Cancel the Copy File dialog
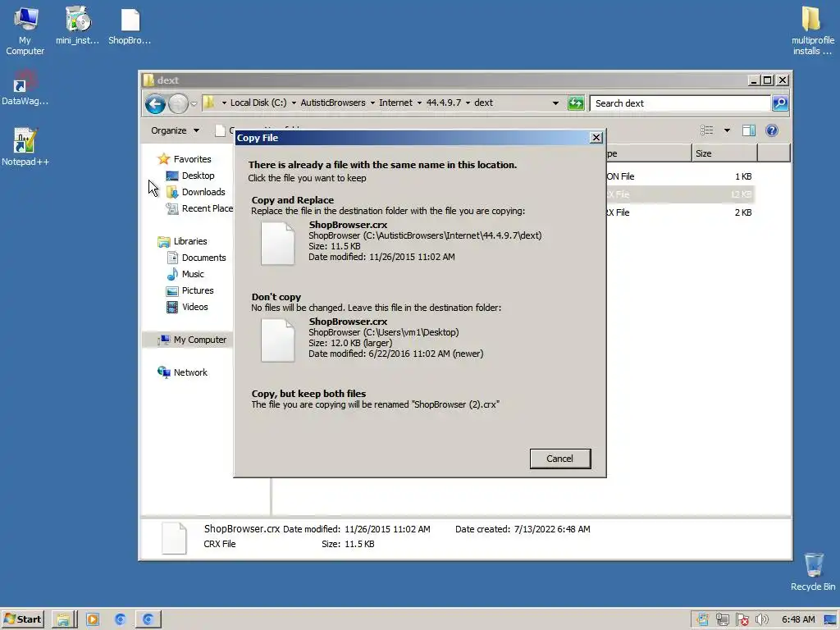Image resolution: width=840 pixels, height=630 pixels. (559, 459)
